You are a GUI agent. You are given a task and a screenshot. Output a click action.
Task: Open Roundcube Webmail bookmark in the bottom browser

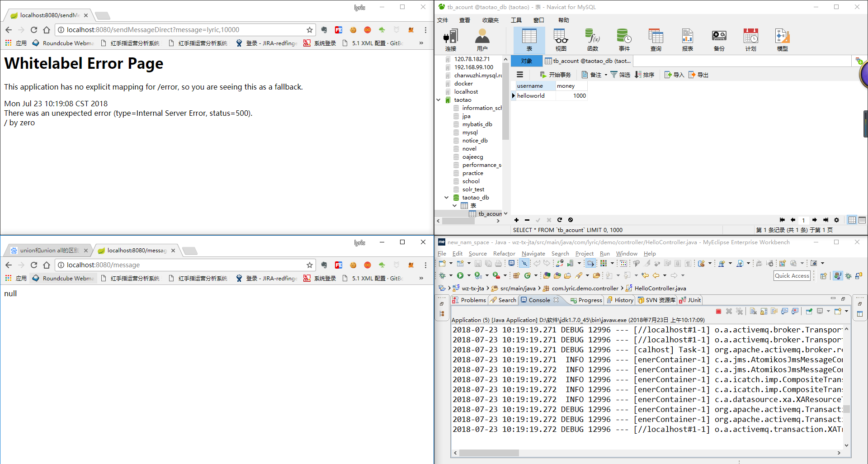63,278
